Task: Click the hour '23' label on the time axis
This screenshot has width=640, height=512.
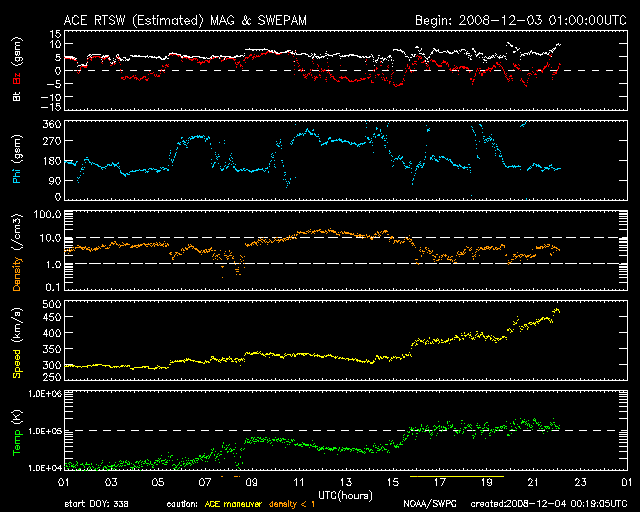Action: click(580, 483)
